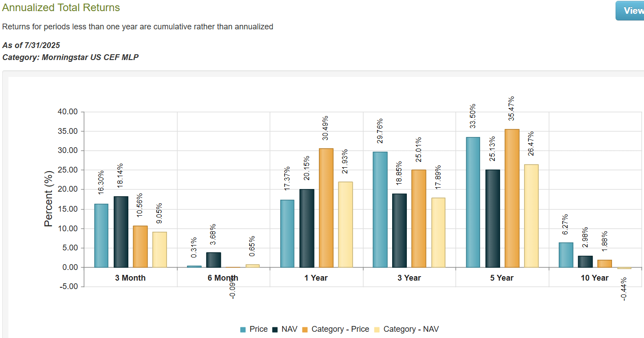The image size is (644, 338).
Task: Click the 3 Month Price bar
Action: pos(101,236)
